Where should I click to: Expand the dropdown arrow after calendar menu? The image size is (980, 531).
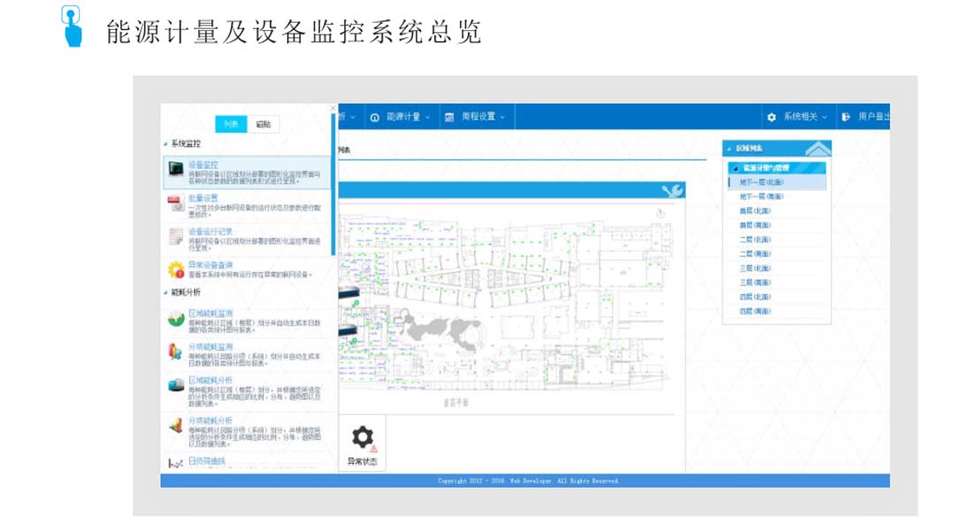click(x=502, y=118)
